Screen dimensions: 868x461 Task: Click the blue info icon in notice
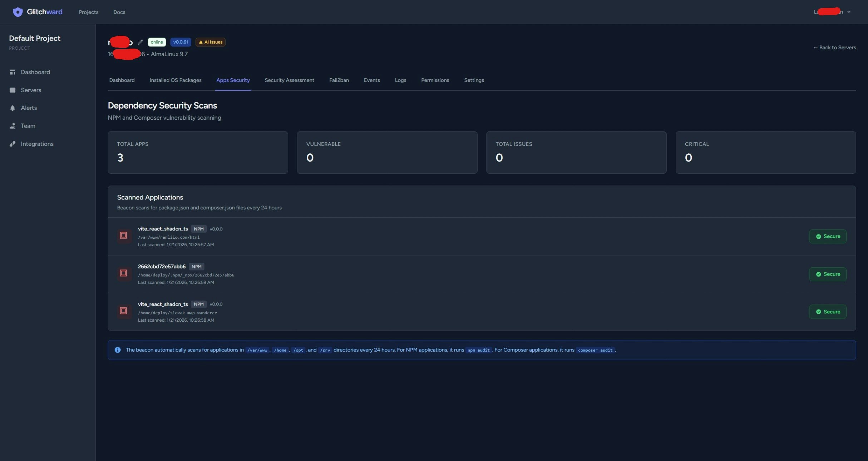(x=118, y=350)
